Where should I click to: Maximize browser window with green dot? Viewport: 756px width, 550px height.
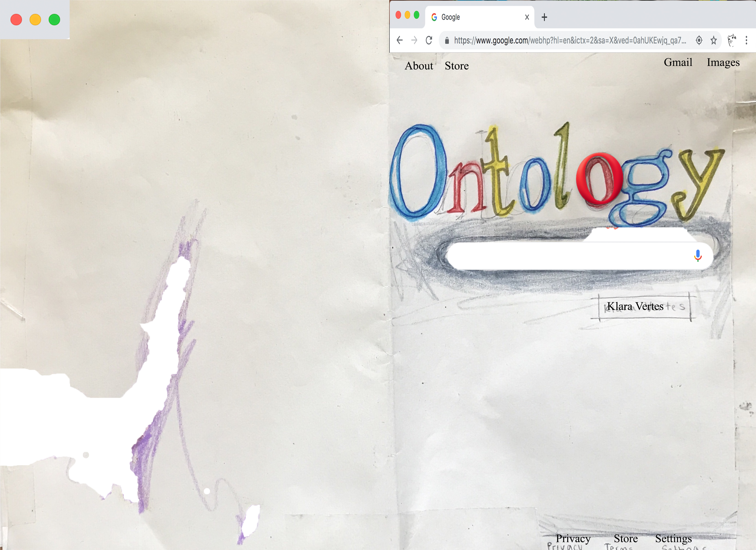[416, 15]
